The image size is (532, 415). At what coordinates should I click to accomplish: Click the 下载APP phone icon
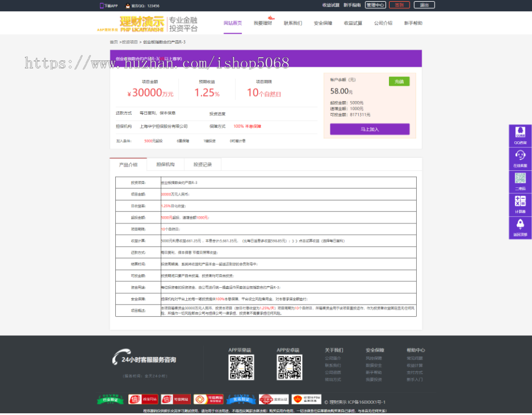click(x=101, y=5)
